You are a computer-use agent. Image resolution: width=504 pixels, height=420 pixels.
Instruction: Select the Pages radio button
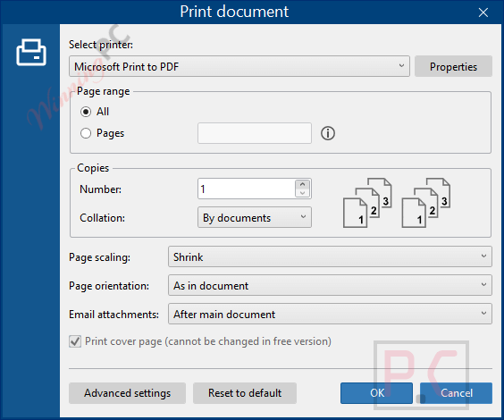coord(86,133)
